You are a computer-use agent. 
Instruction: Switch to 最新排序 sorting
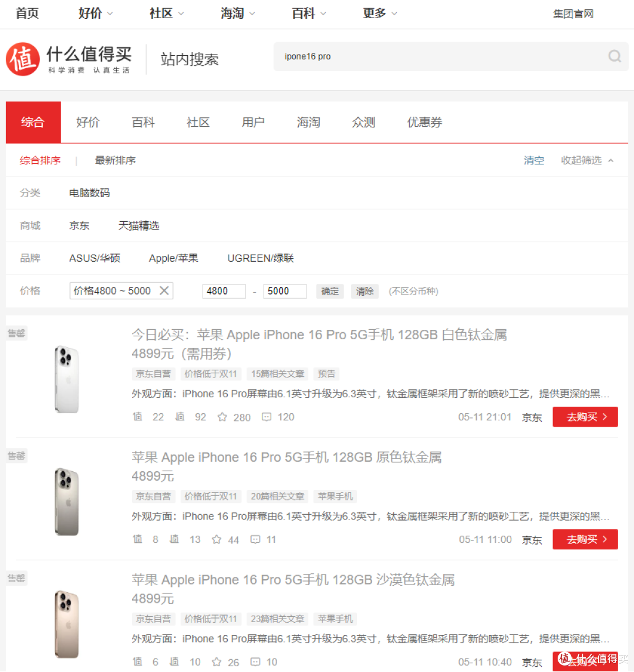tap(115, 160)
